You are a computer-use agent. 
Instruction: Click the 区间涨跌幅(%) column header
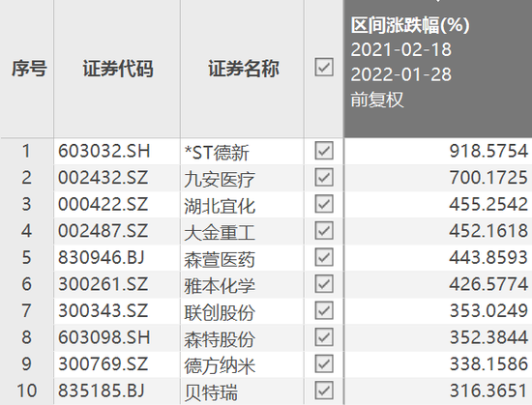point(410,25)
